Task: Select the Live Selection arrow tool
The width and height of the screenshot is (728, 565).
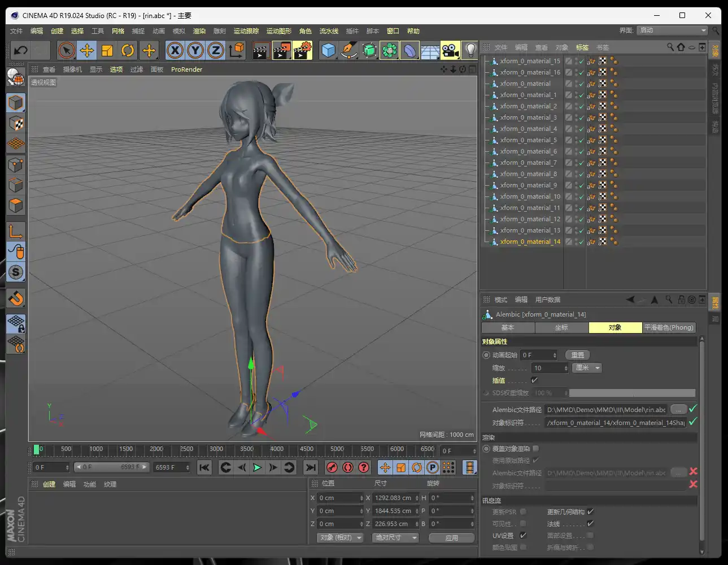Action: point(67,50)
